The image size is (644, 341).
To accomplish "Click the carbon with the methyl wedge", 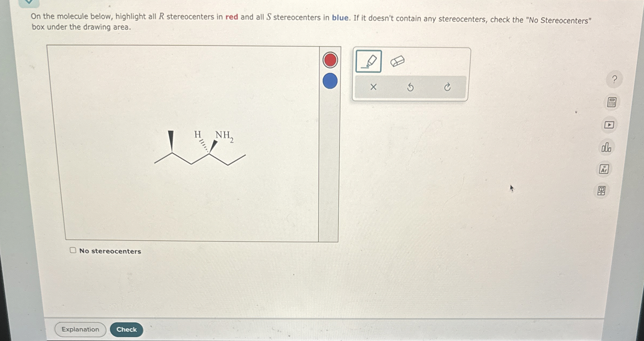I will (172, 153).
